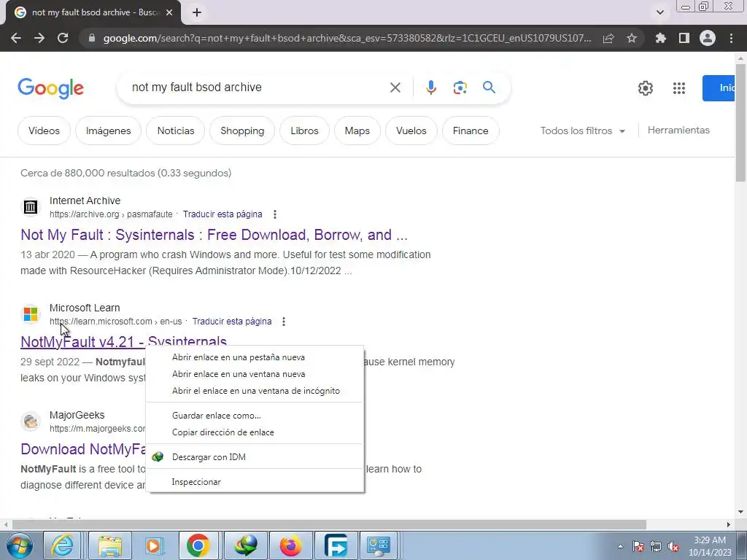Click the Google logo
Screen dimensions: 747x560
click(50, 88)
